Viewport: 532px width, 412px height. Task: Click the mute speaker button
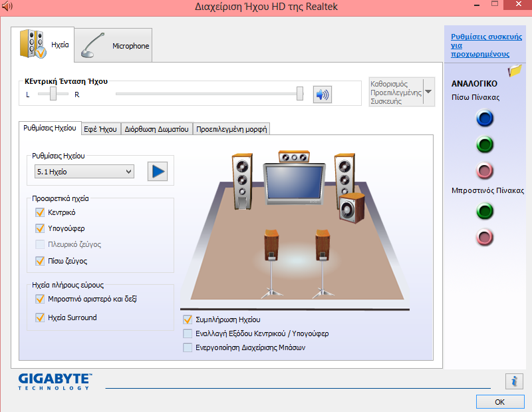coord(322,95)
